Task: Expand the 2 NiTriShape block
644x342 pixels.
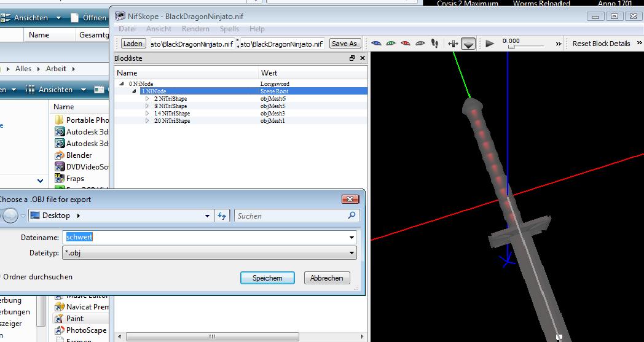Action: pos(147,99)
